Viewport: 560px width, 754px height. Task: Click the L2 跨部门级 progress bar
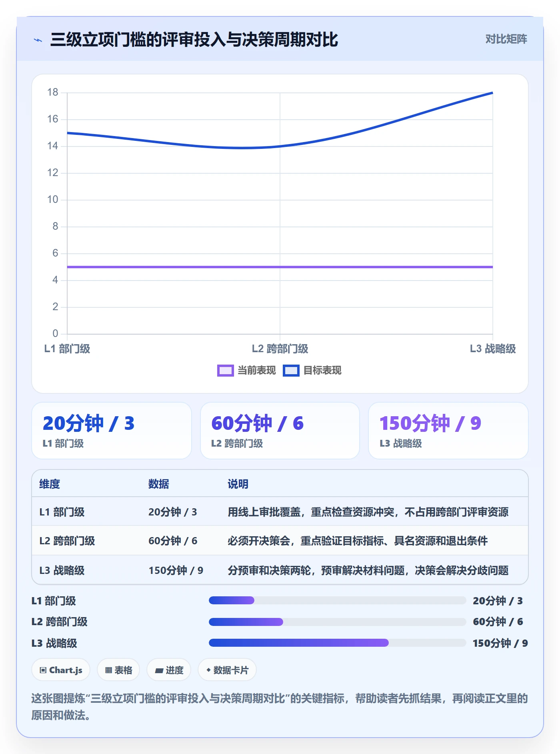tap(337, 622)
